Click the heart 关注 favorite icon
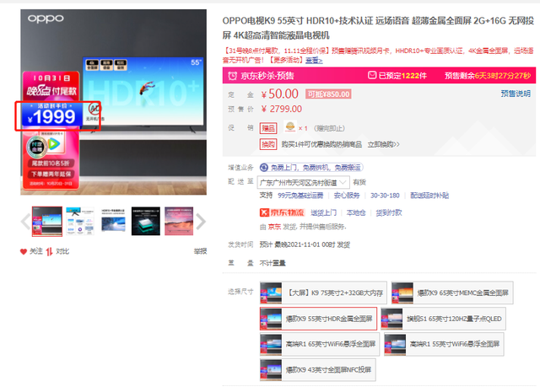This screenshot has height=392, width=540. [x=24, y=251]
